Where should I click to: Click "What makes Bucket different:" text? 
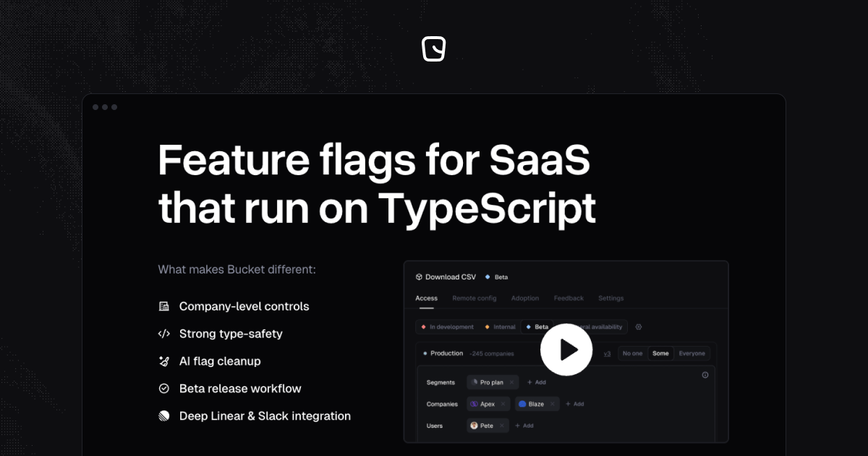tap(237, 270)
